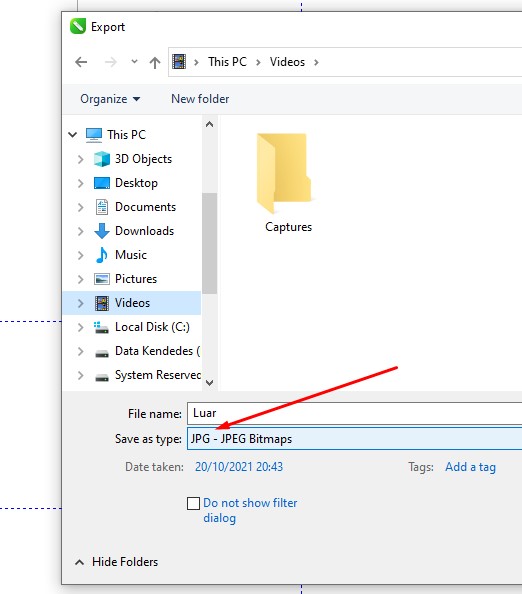
Task: Select the Desktop label in tree
Action: tap(136, 183)
